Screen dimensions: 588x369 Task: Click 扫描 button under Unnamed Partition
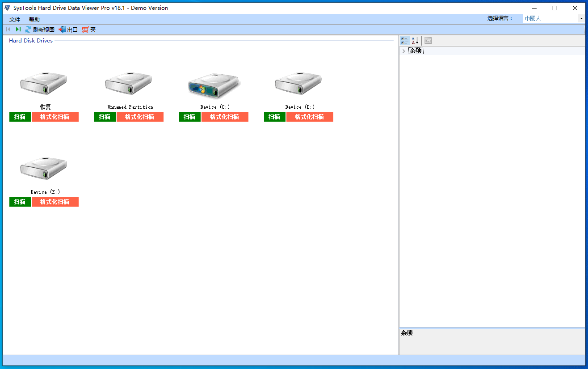pyautogui.click(x=105, y=117)
